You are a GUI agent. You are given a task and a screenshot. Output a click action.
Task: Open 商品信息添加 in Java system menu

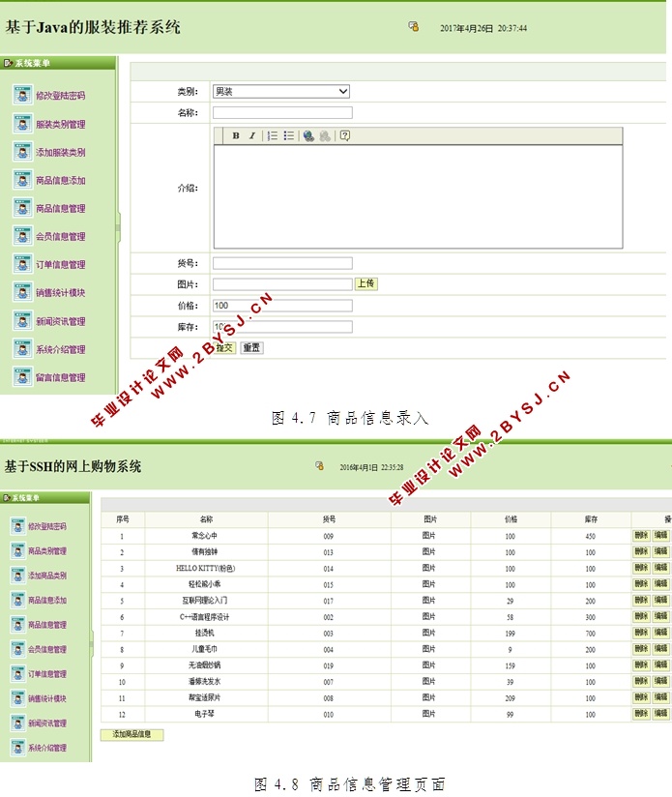tap(61, 181)
